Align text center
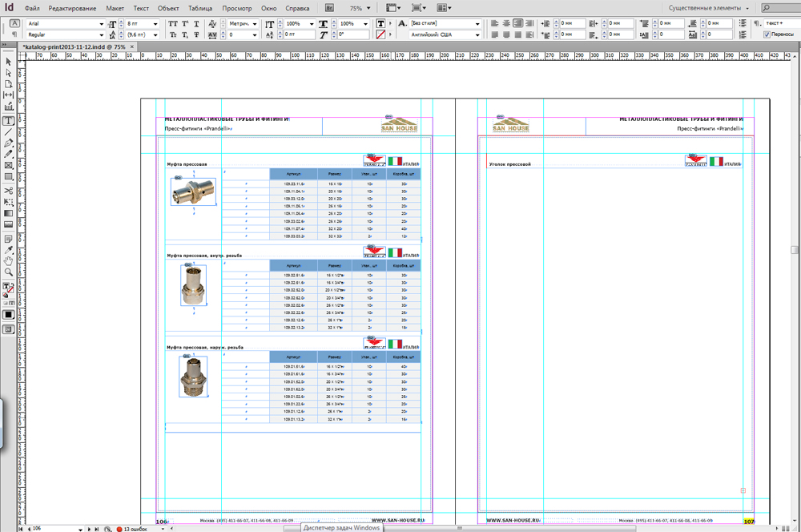This screenshot has height=532, width=801. (x=506, y=23)
